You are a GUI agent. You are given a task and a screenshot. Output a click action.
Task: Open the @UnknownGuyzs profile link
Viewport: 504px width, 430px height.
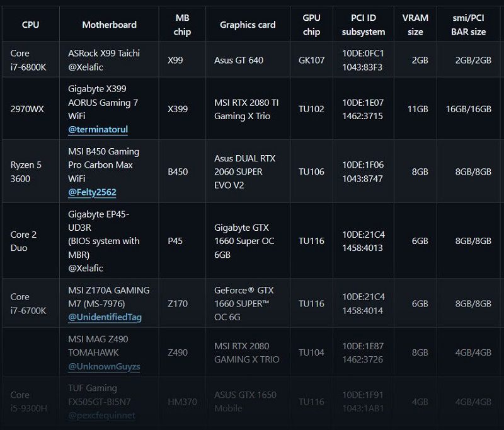[104, 367]
